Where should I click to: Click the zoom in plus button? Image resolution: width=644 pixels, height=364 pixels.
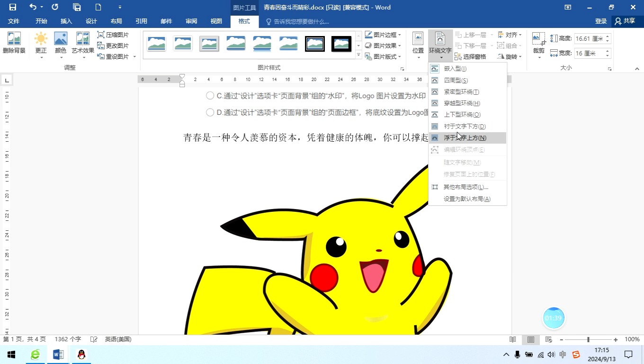coord(616,340)
